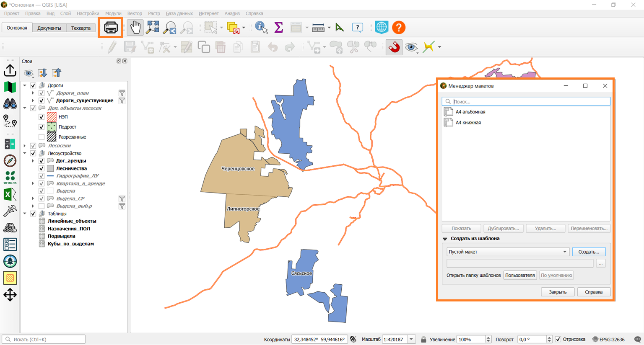
Task: Enable the Разрезанные layer checkbox
Action: point(42,137)
